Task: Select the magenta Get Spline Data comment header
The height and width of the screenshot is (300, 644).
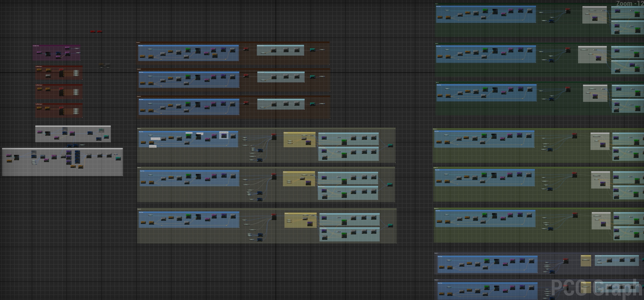Action: (x=56, y=46)
